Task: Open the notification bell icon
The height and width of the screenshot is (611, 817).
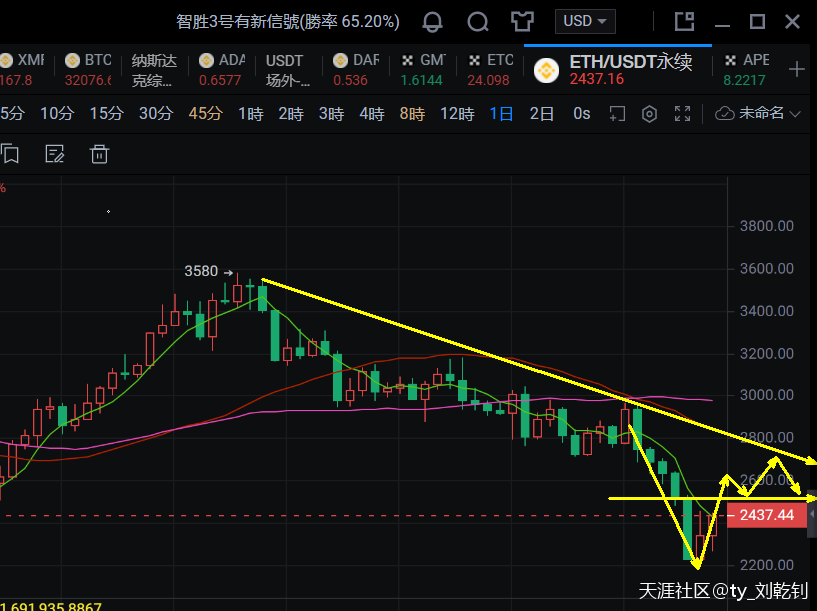Action: pyautogui.click(x=432, y=21)
